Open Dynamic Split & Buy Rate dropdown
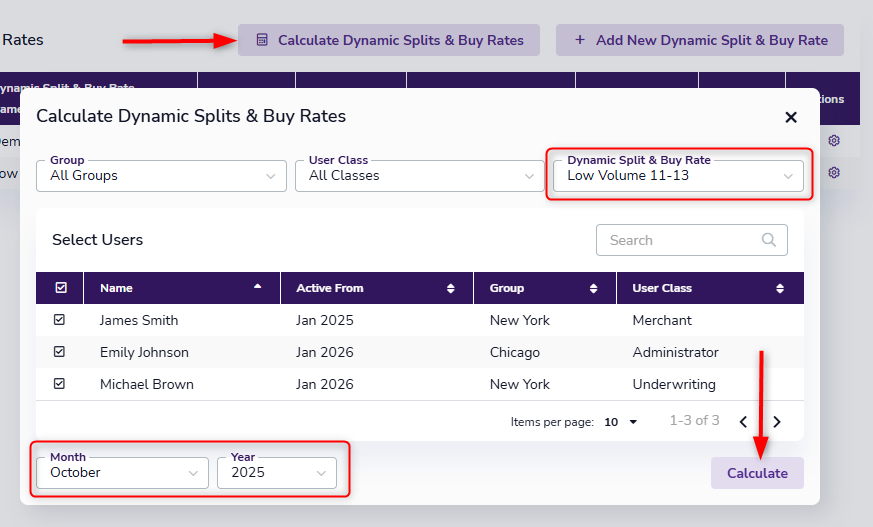 click(679, 175)
